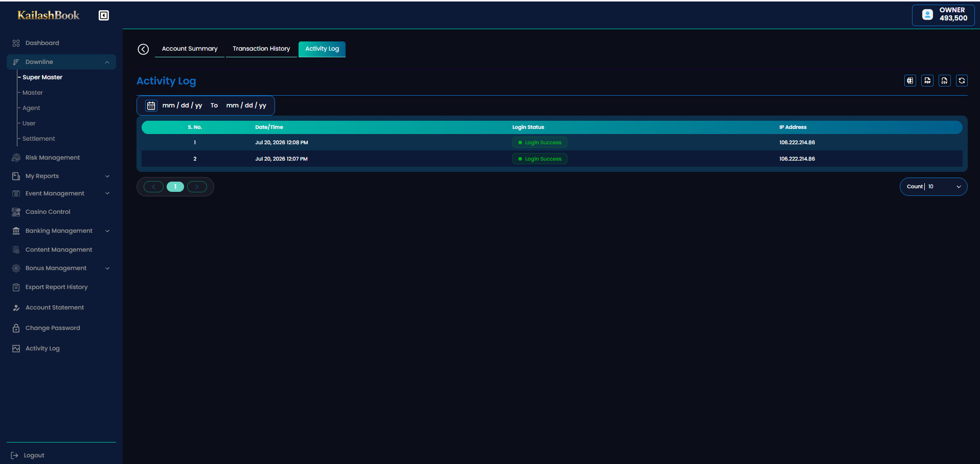Refresh the Activity Log table
This screenshot has width=980, height=464.
[962, 80]
